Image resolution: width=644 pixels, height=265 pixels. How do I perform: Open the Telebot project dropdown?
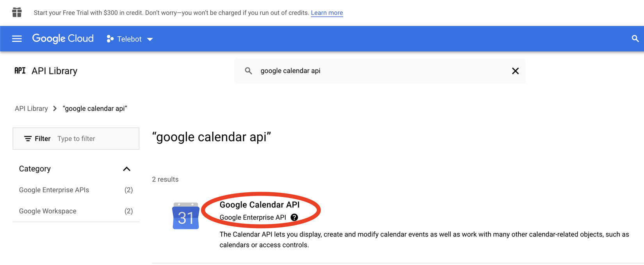(x=150, y=39)
